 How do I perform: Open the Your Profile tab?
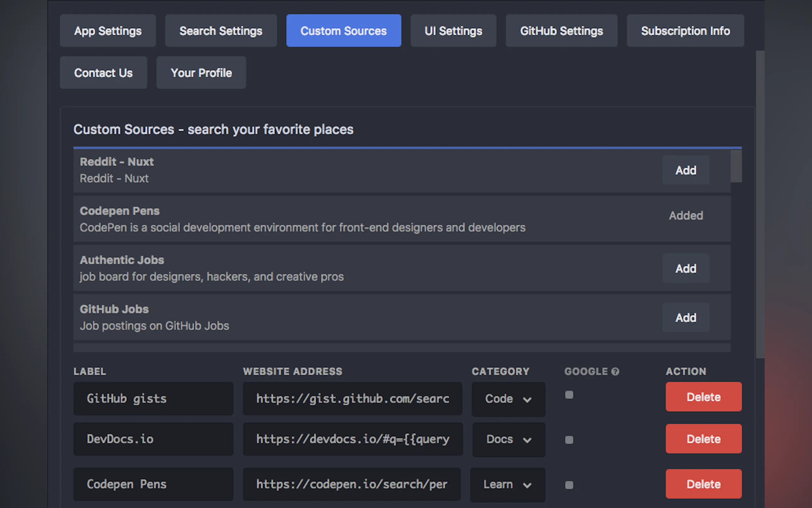pyautogui.click(x=201, y=73)
